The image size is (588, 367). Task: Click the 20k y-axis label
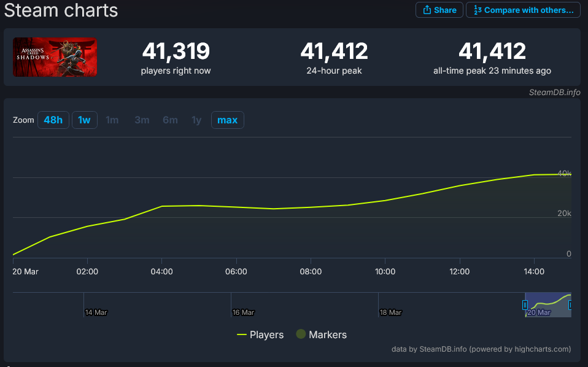[565, 214]
